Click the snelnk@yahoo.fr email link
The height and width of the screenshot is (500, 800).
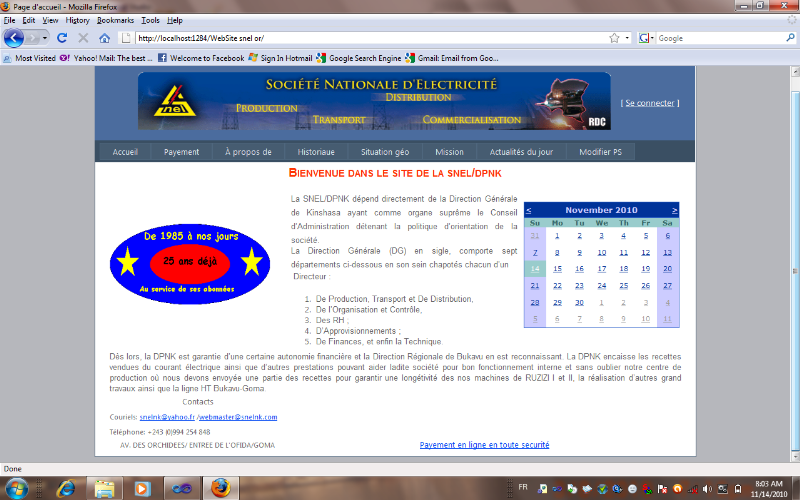coord(167,417)
